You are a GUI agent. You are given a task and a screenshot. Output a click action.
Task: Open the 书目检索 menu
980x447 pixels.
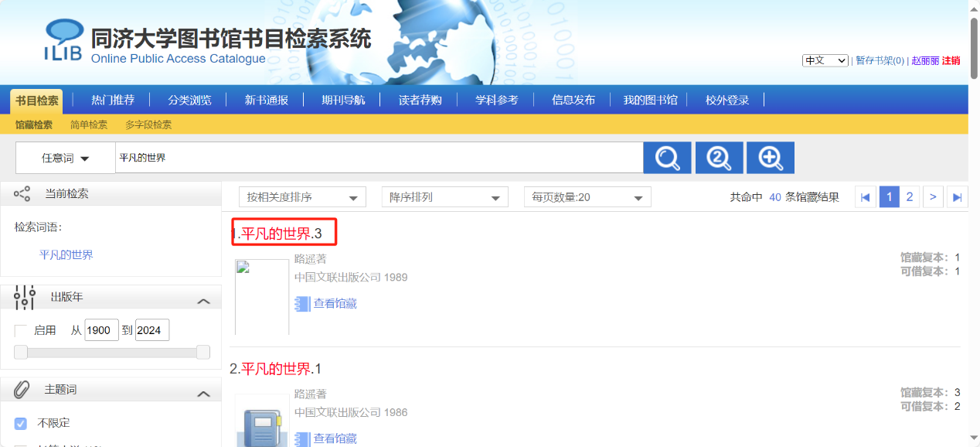coord(36,101)
